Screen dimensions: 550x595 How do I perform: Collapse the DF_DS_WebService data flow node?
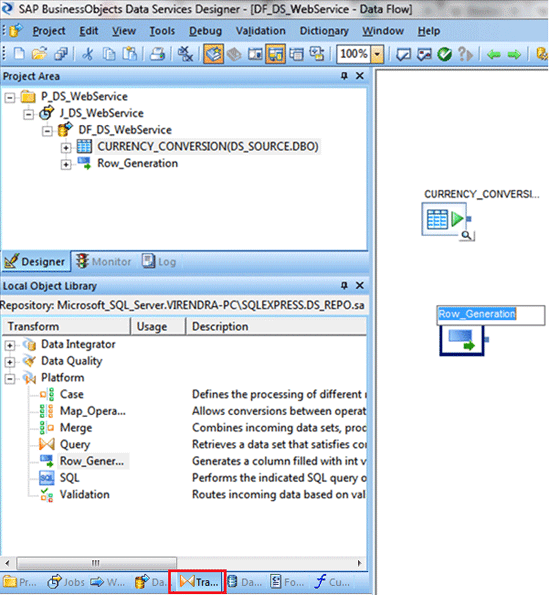tap(47, 131)
